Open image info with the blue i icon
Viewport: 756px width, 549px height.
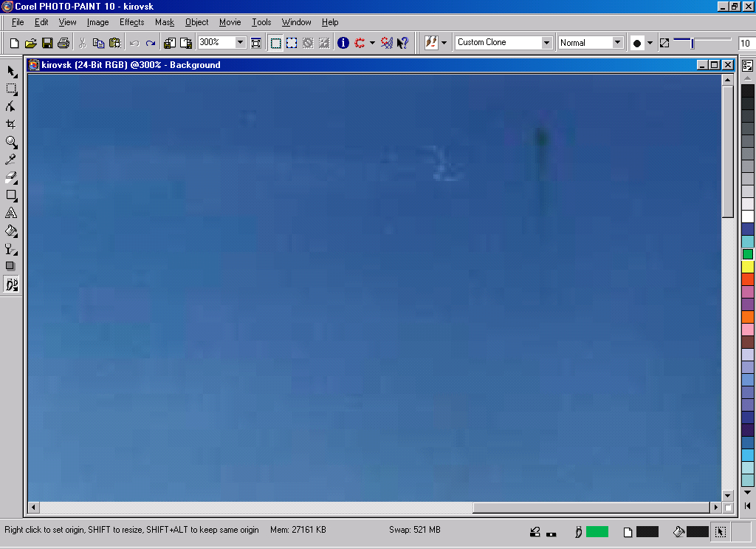click(343, 43)
